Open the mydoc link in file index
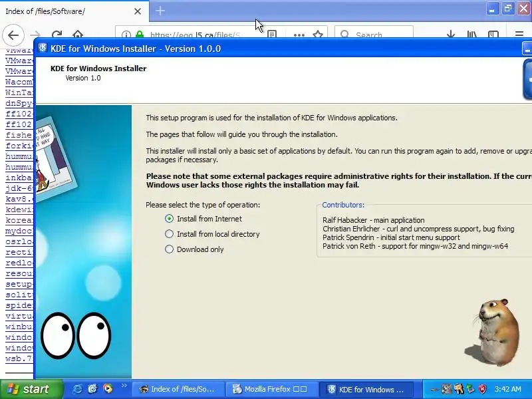Screen dimensions: 532x399 pos(19,231)
